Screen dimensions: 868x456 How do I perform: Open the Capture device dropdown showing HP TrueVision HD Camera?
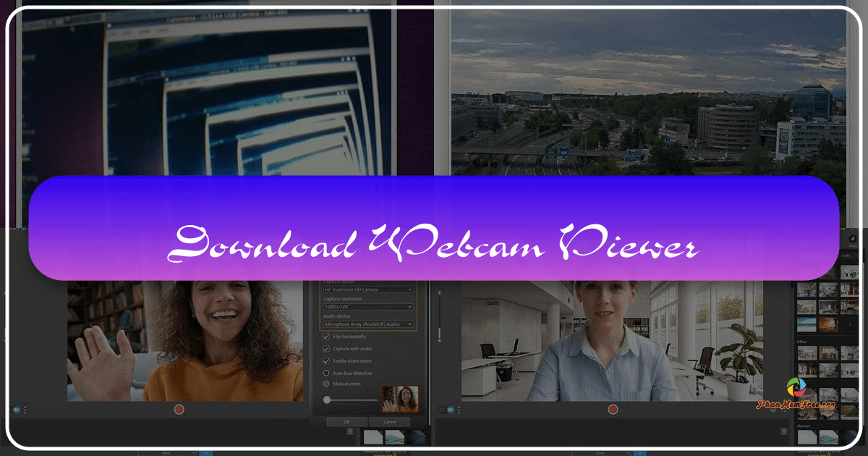pos(368,288)
